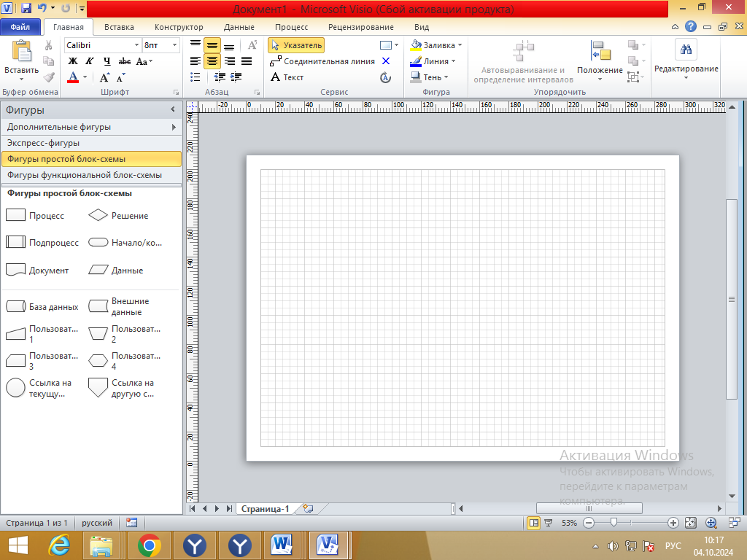Click the vertical scrollbar thumb
The height and width of the screenshot is (560, 747).
[731, 299]
